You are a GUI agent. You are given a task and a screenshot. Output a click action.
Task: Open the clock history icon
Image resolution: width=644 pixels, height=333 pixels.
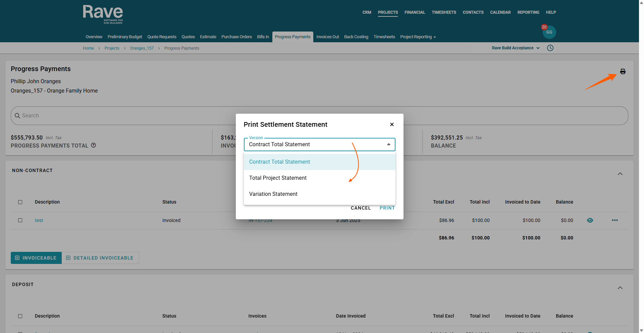[x=550, y=48]
